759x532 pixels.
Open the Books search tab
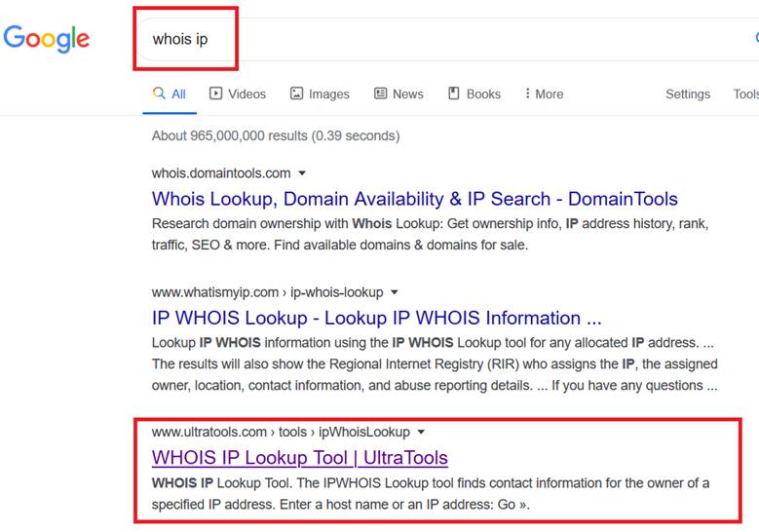482,94
